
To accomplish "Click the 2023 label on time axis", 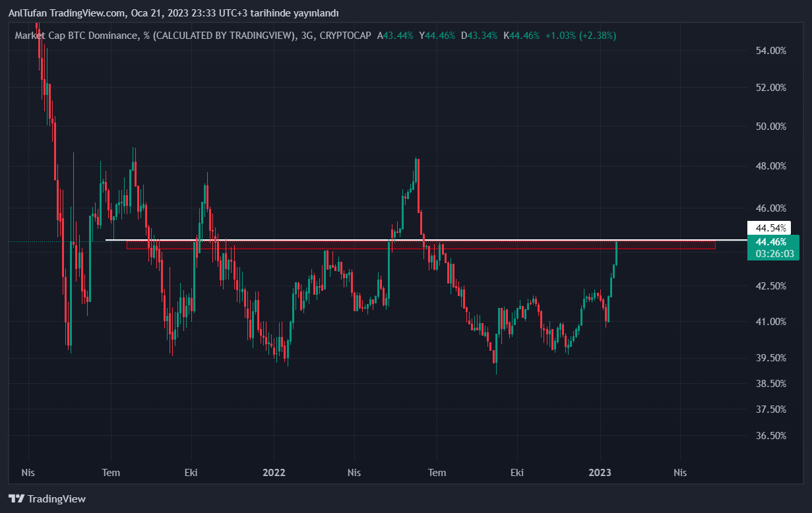I will click(600, 472).
